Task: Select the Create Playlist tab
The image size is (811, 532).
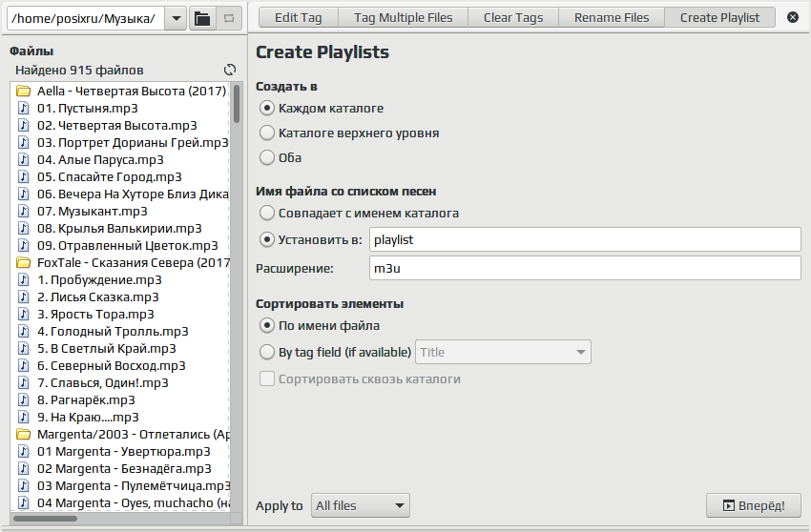Action: click(x=719, y=17)
